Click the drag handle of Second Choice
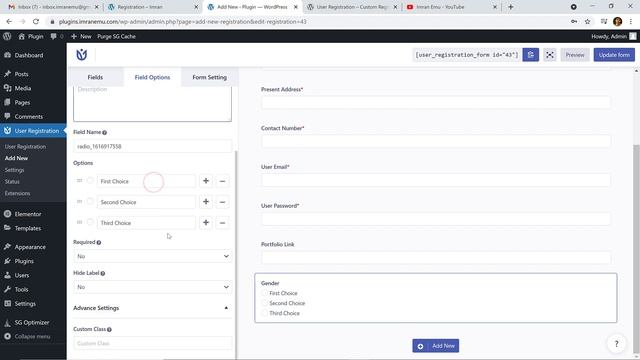Image resolution: width=640 pixels, height=360 pixels. point(80,201)
